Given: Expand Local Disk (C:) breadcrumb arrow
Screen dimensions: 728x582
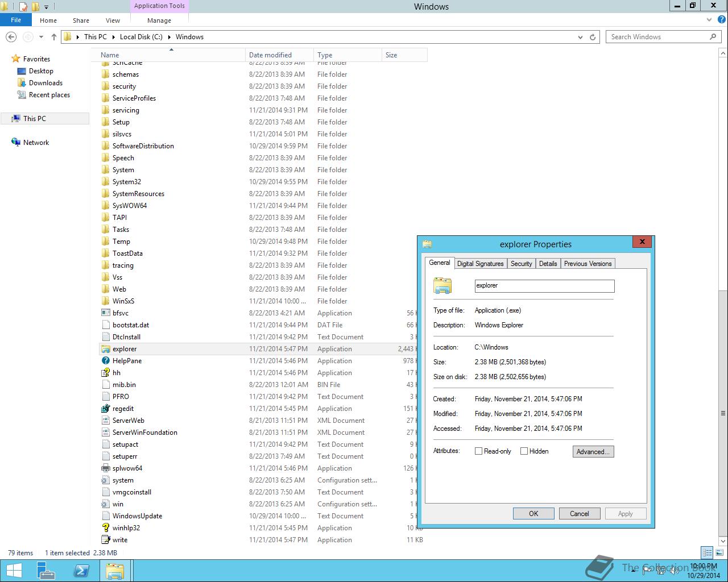Looking at the screenshot, I should click(169, 37).
